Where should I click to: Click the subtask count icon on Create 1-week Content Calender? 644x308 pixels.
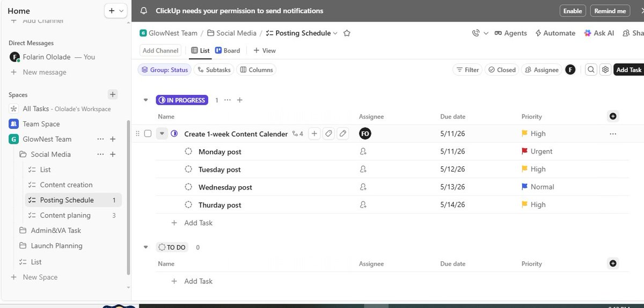pyautogui.click(x=298, y=134)
